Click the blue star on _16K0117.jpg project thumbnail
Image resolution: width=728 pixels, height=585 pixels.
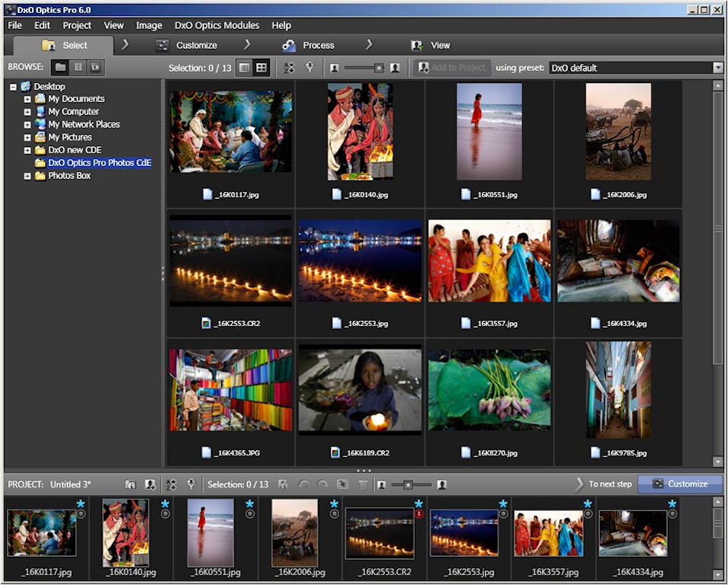tap(80, 503)
